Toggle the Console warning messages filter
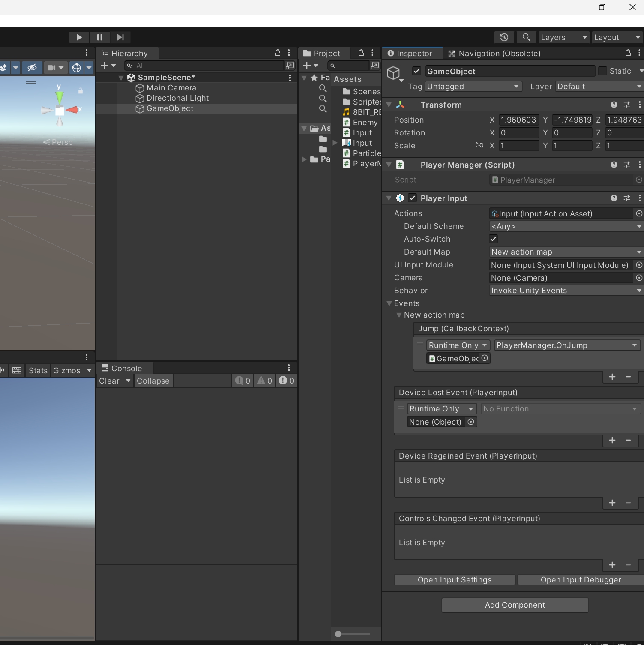 [264, 381]
